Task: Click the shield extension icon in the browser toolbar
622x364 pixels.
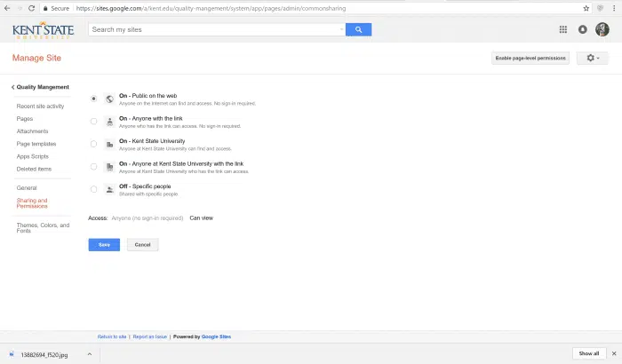Action: (600, 8)
